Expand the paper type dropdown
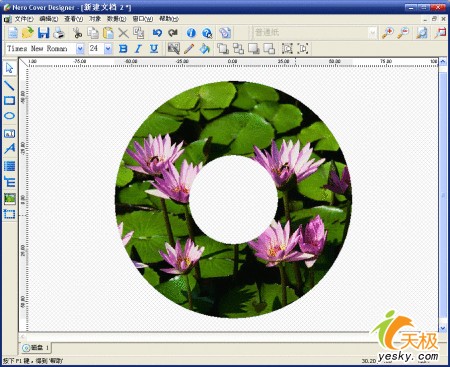 coord(372,33)
